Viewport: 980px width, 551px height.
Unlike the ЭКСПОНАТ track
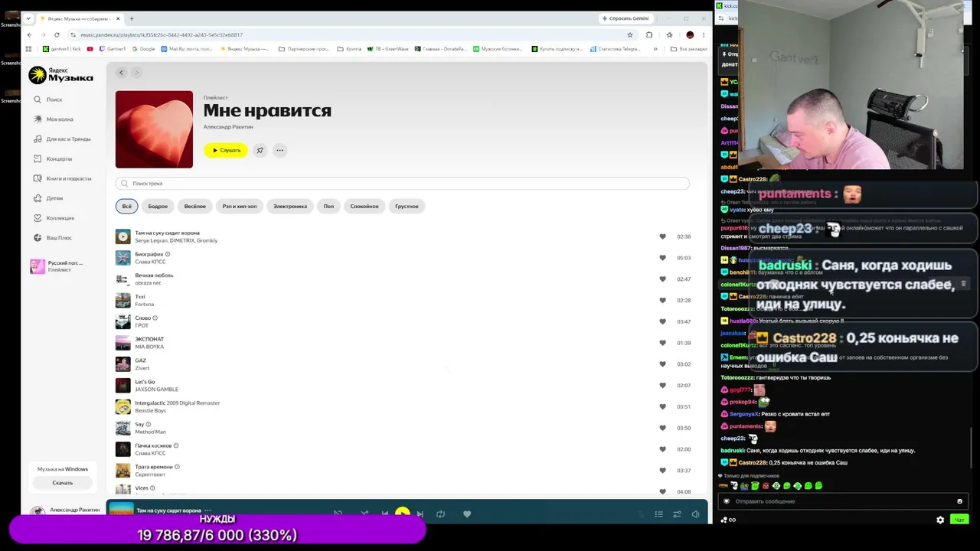point(662,343)
